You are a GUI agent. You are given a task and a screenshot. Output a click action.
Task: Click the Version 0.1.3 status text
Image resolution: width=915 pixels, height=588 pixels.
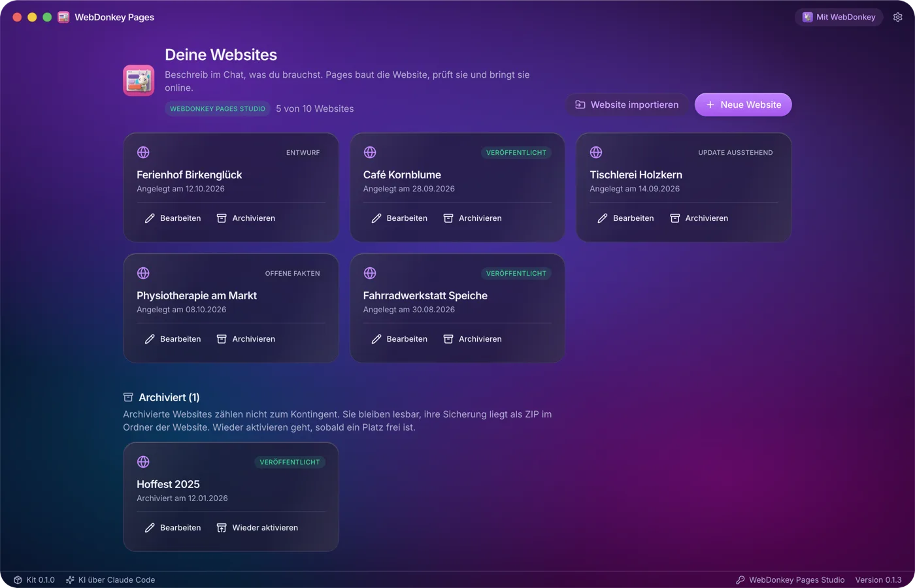(x=878, y=580)
